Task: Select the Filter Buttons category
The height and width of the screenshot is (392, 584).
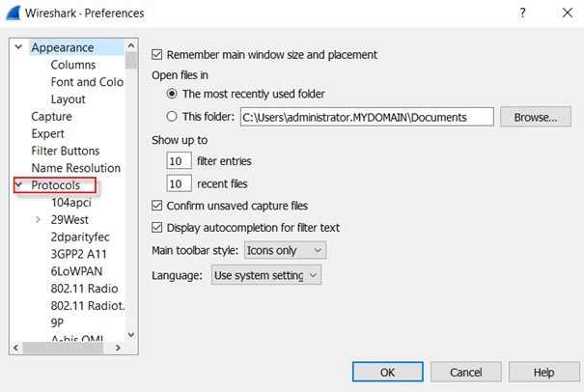Action: coord(65,151)
